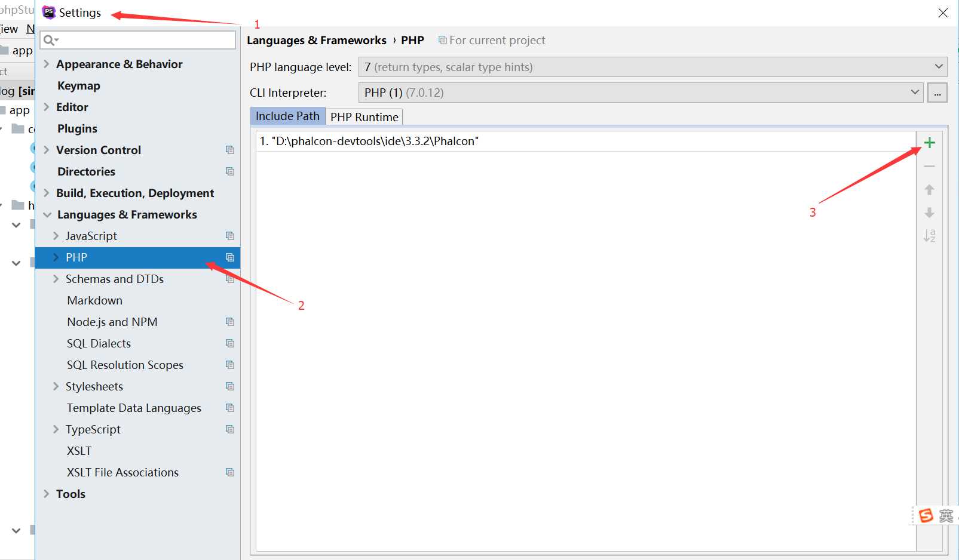
Task: Click project-level icon beside Stylesheets
Action: click(230, 386)
